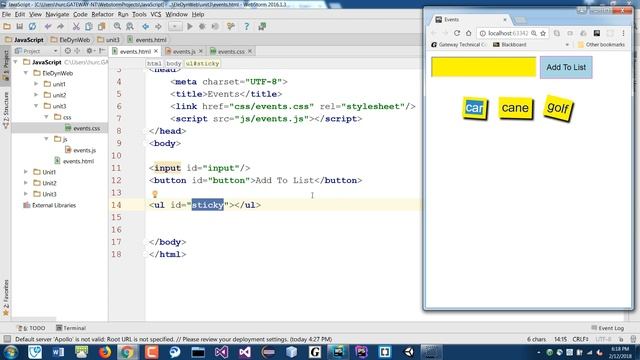The image size is (640, 360).
Task: Open the Terminal tool window
Action: (71, 328)
